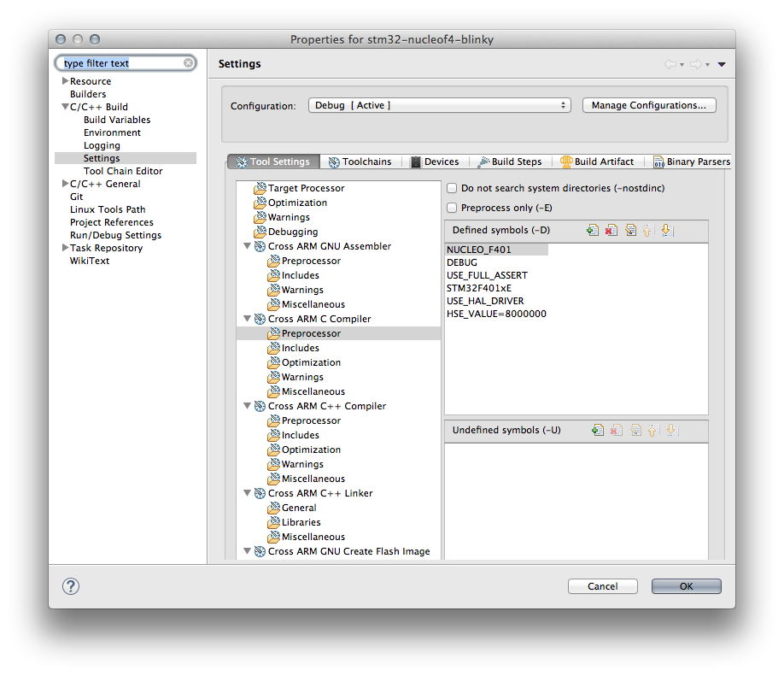Image resolution: width=784 pixels, height=676 pixels.
Task: Clear the filter text field
Action: pos(188,63)
